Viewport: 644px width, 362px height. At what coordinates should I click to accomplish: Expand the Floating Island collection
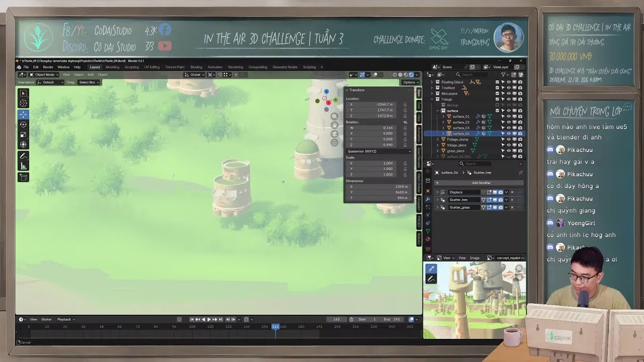click(x=432, y=82)
